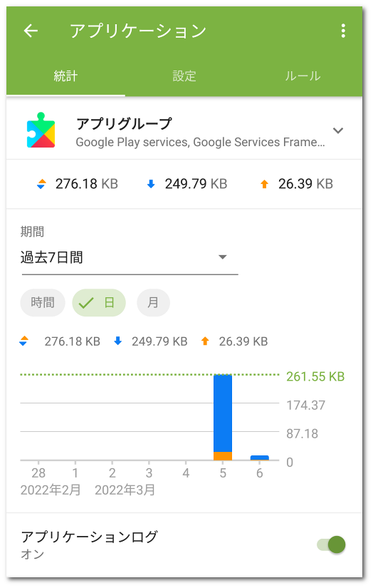The height and width of the screenshot is (588, 373).
Task: Expand the アプリグループ chevron
Action: coord(338,130)
